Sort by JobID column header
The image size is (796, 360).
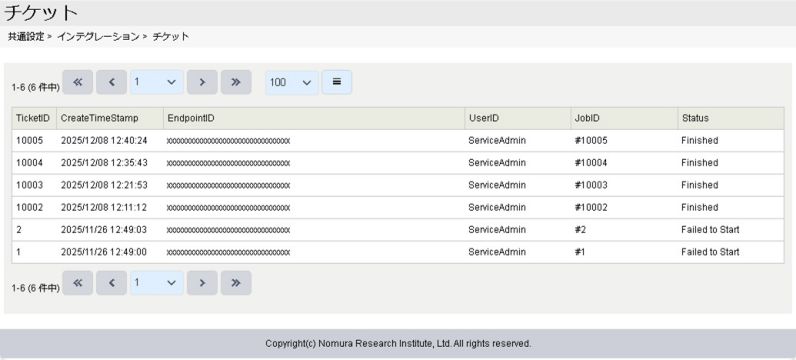click(x=624, y=118)
